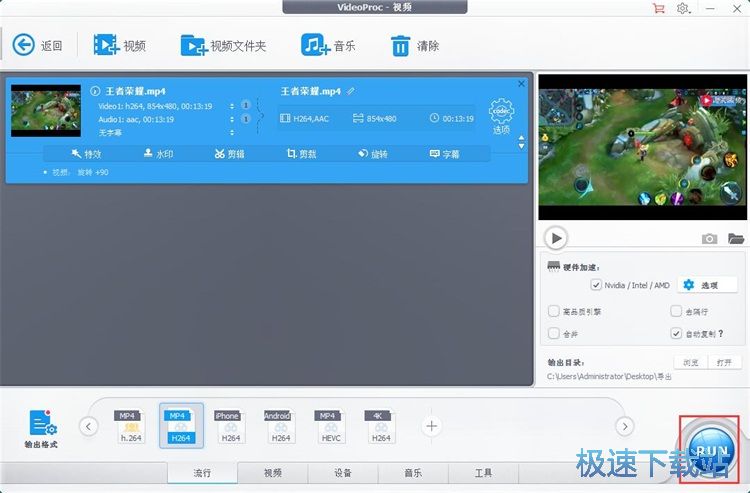
Task: Enable 去隔行 deinterlace checkbox
Action: pos(676,311)
